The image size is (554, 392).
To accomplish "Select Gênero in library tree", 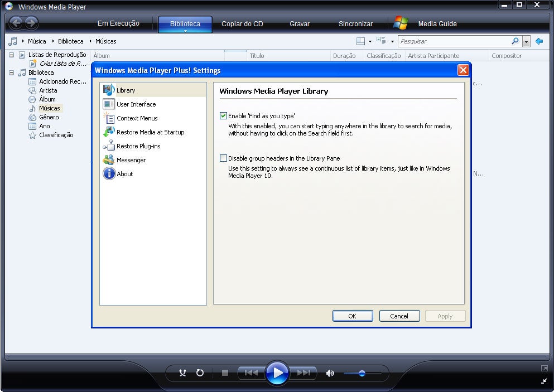I will 49,117.
